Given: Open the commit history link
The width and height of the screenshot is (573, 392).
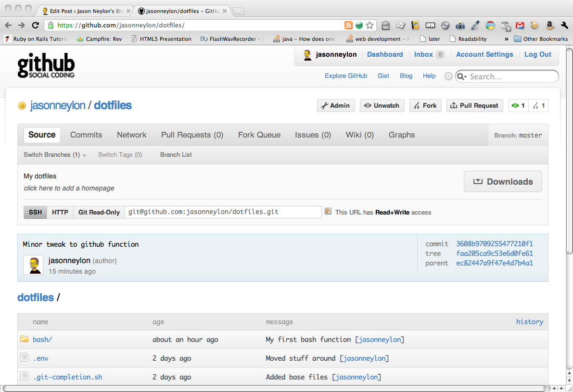Looking at the screenshot, I should pyautogui.click(x=530, y=321).
